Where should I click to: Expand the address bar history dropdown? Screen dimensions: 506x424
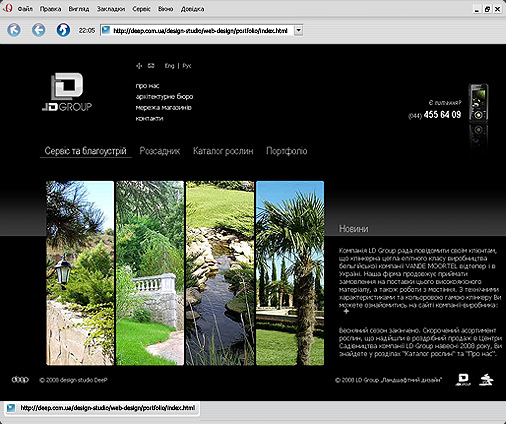tap(299, 30)
